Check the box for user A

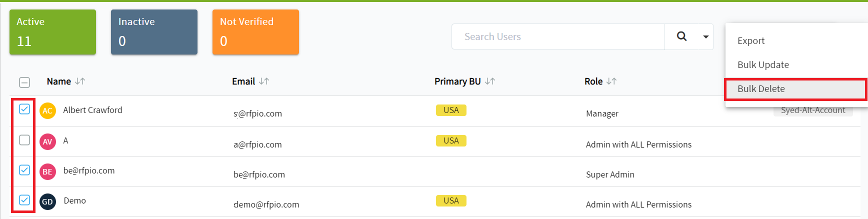click(x=24, y=140)
